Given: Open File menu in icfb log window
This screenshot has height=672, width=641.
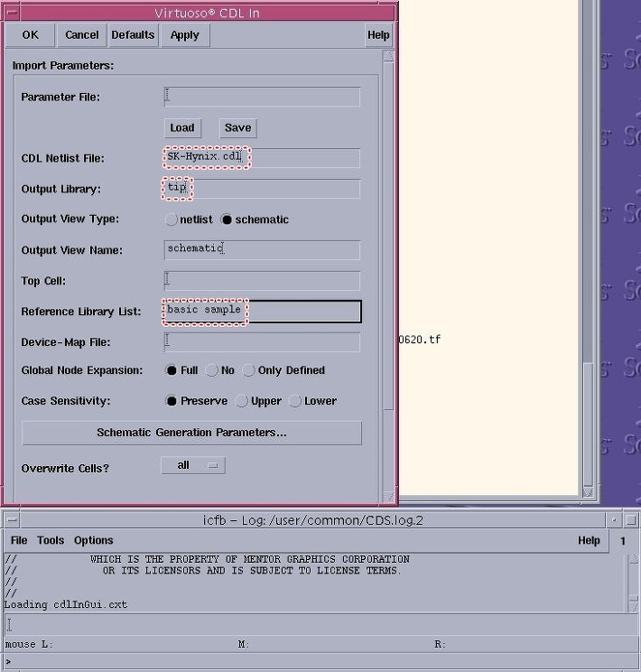Looking at the screenshot, I should click(19, 540).
